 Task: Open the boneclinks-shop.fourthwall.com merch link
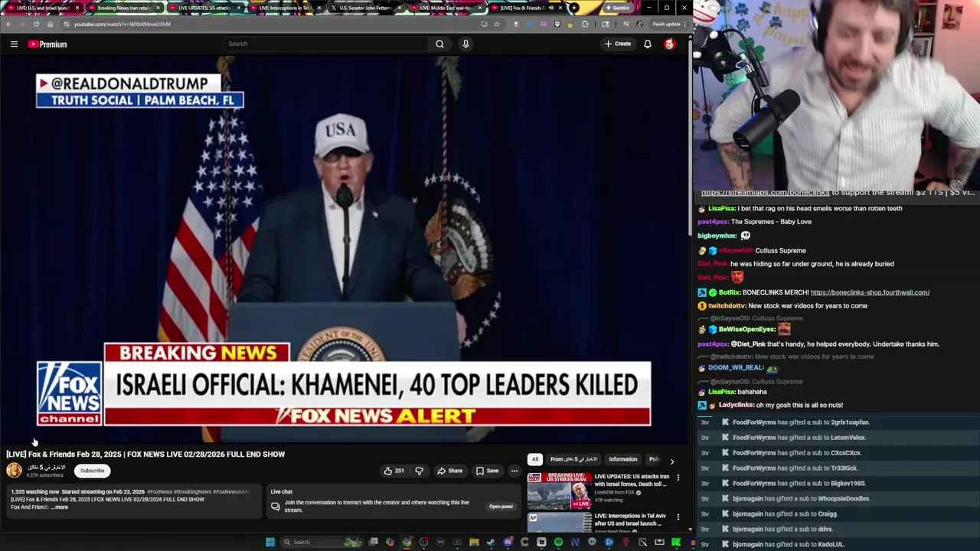(x=870, y=292)
